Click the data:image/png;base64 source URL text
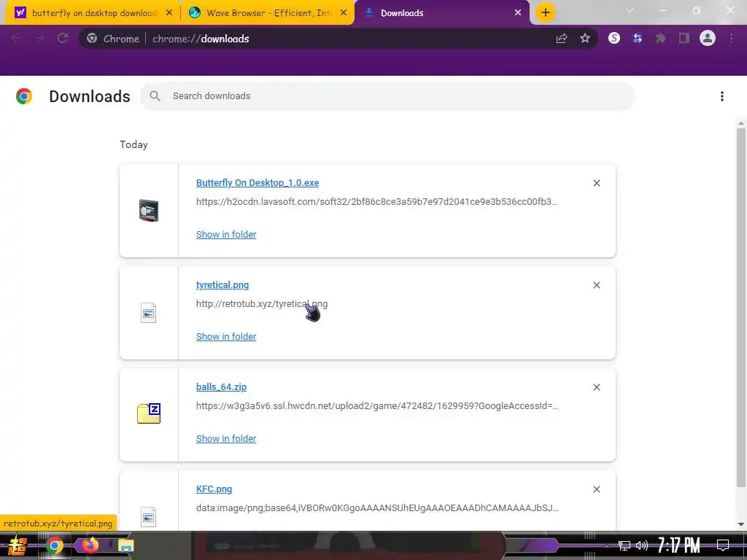Viewport: 747px width, 560px height. (377, 508)
